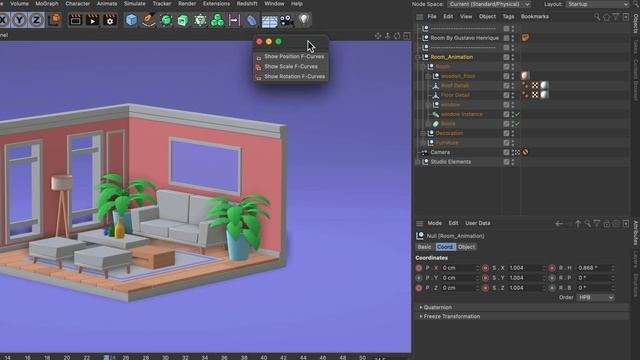Image resolution: width=640 pixels, height=360 pixels.
Task: Click viewport rotate camera icon
Action: click(397, 36)
